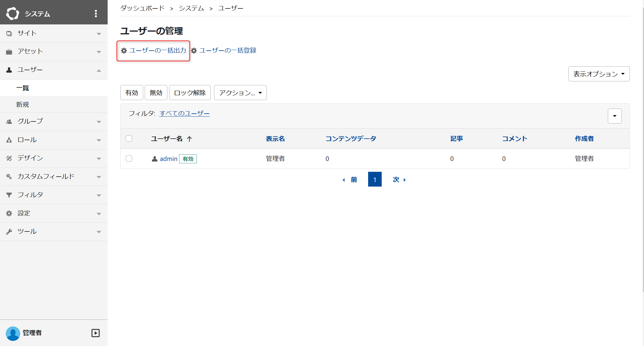Click the ユーザー名 column header
The height and width of the screenshot is (346, 644).
tap(167, 139)
